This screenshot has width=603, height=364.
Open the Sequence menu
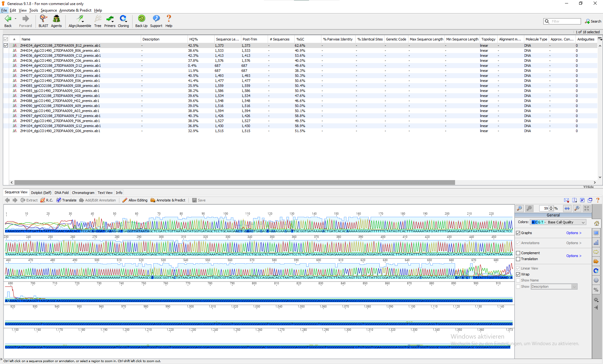click(49, 10)
